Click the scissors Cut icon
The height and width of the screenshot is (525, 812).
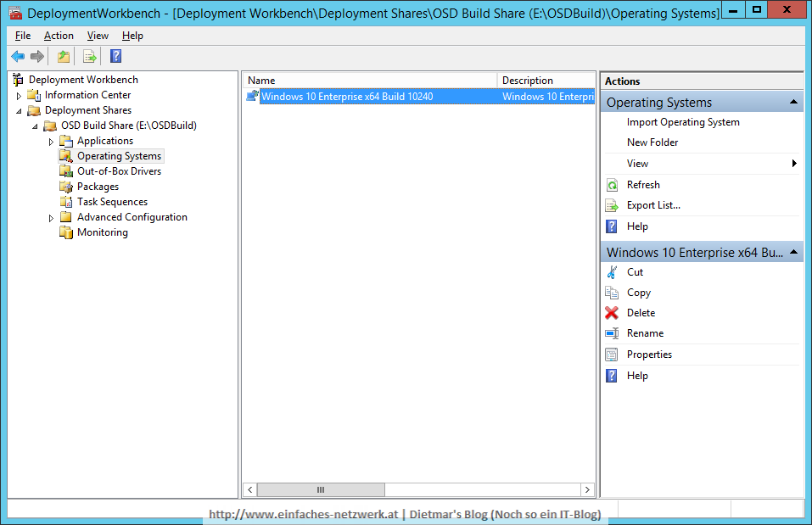pyautogui.click(x=612, y=271)
